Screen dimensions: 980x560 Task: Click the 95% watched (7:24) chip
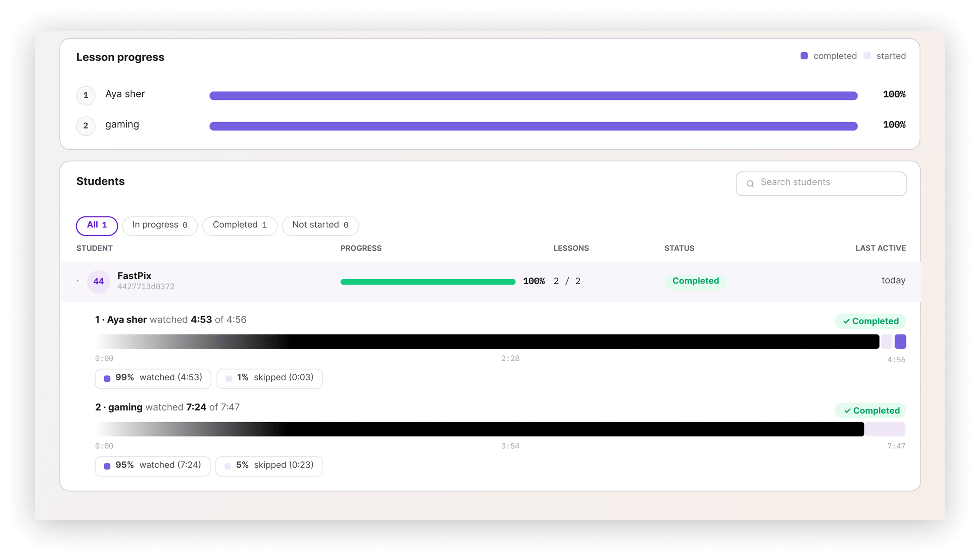[x=153, y=466]
